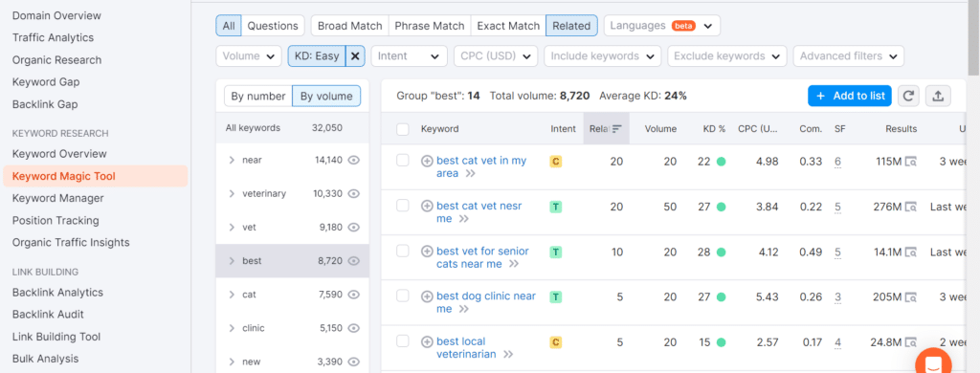Viewport: 980px width, 373px height.
Task: Click Transactional intent badge for 'best cat vet nesr me'
Action: click(x=556, y=207)
